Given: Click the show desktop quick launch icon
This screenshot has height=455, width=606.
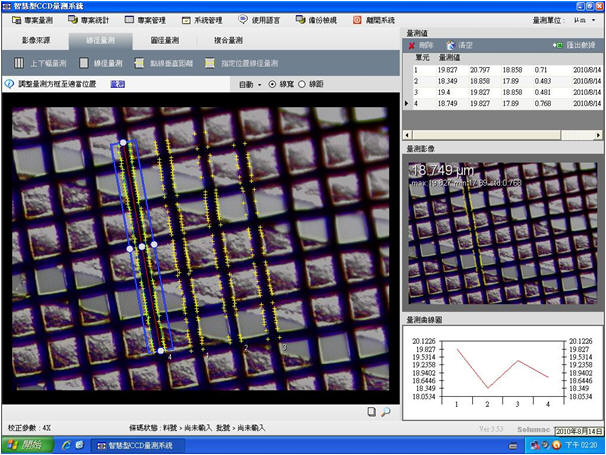Looking at the screenshot, I should tap(79, 445).
